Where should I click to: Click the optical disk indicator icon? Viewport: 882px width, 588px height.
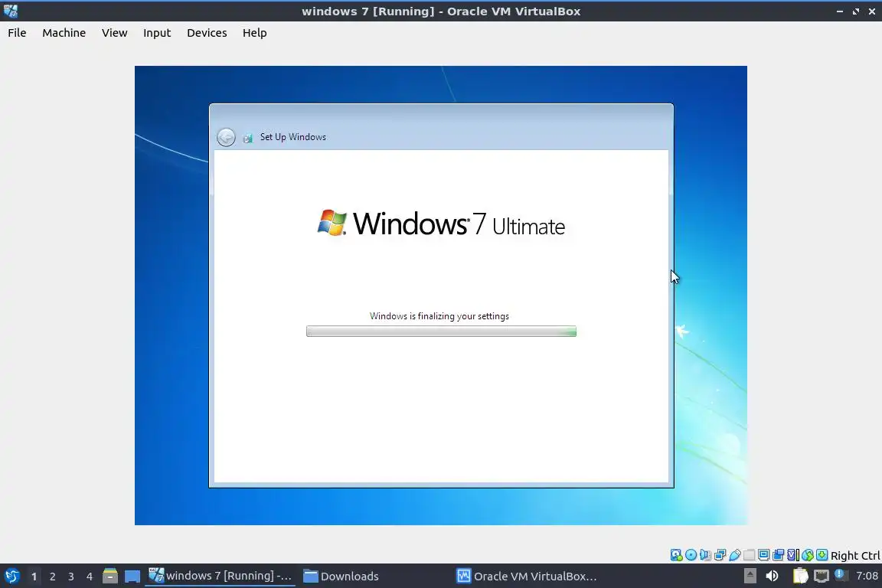point(691,555)
